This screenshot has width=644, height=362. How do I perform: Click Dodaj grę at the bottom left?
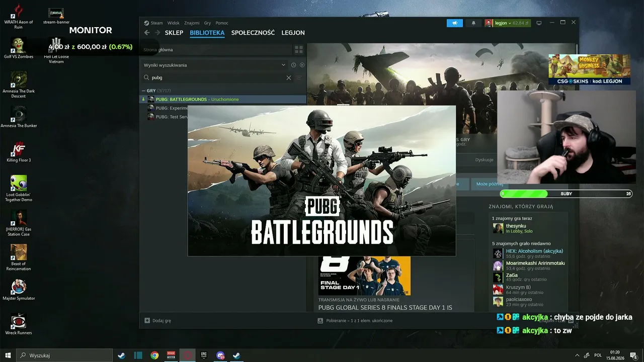point(157,320)
